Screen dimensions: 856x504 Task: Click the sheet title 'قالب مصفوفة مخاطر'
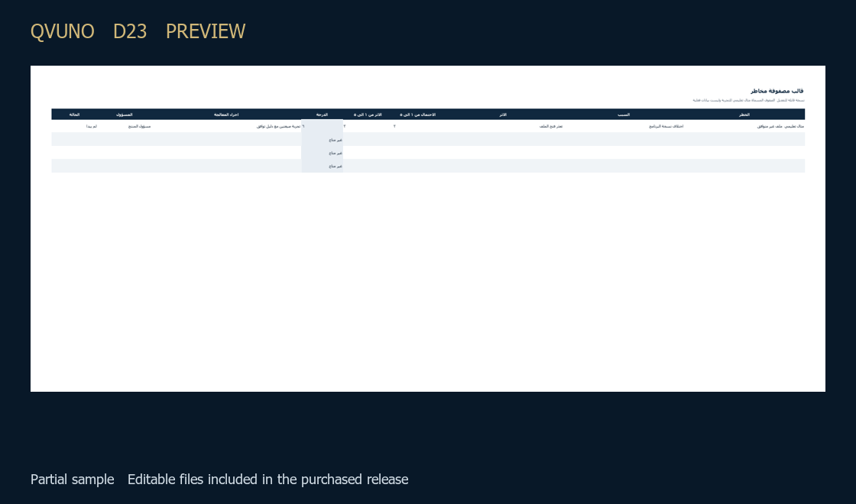point(777,91)
